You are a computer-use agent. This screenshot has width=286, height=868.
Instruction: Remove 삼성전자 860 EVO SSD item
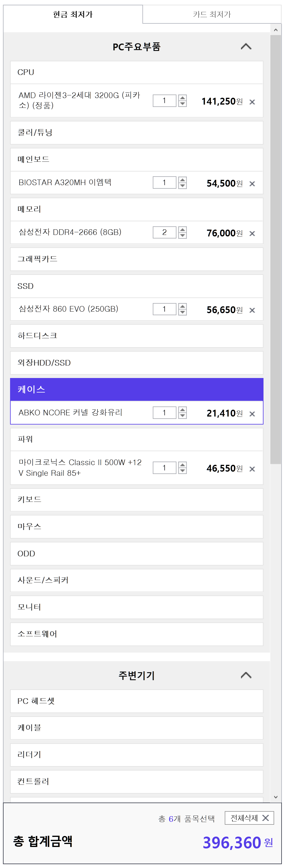click(x=252, y=310)
